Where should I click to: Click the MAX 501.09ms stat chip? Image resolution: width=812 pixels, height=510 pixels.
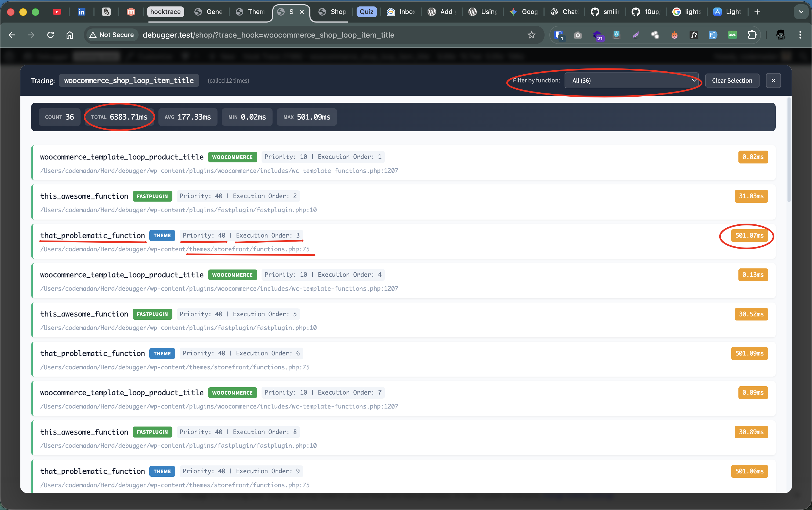307,117
